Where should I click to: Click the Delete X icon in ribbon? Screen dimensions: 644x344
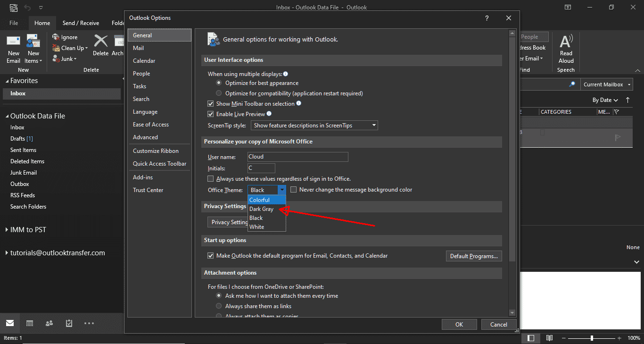coord(100,41)
